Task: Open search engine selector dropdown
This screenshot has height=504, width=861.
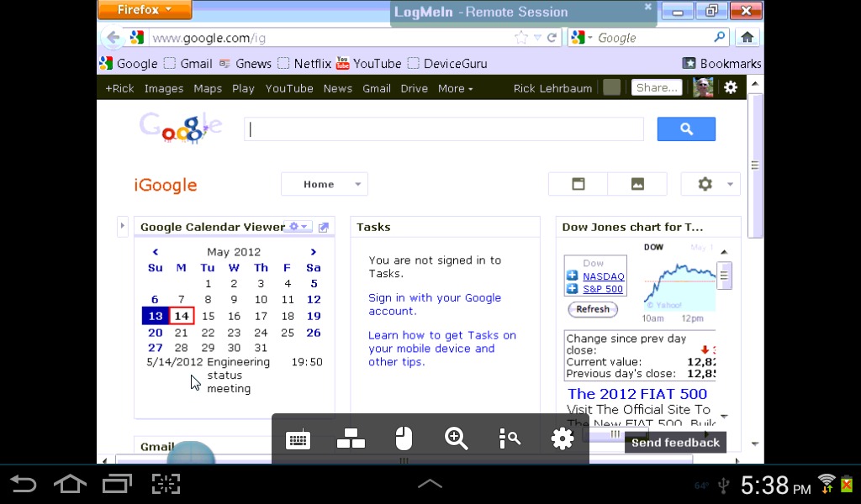Action: click(x=582, y=37)
